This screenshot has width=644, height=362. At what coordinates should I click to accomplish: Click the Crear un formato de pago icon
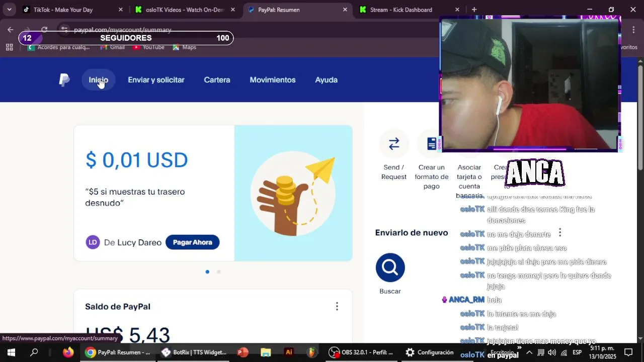click(432, 144)
